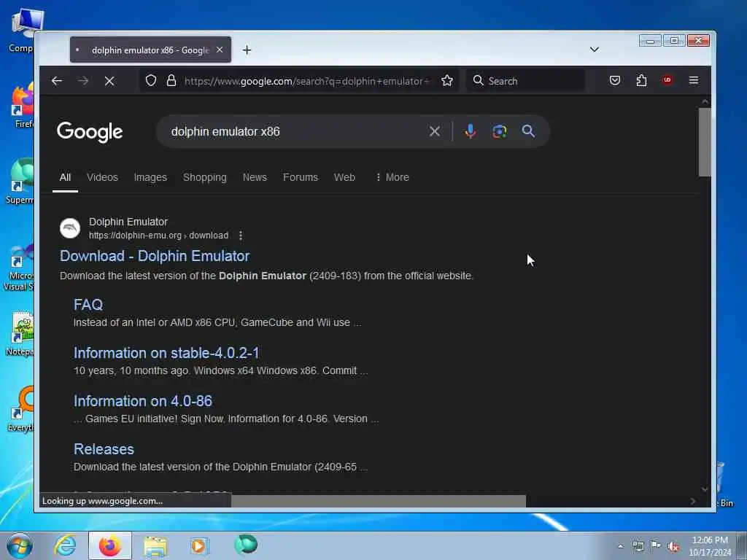The image size is (747, 560).
Task: Expand the More search filters menu
Action: coord(392,177)
